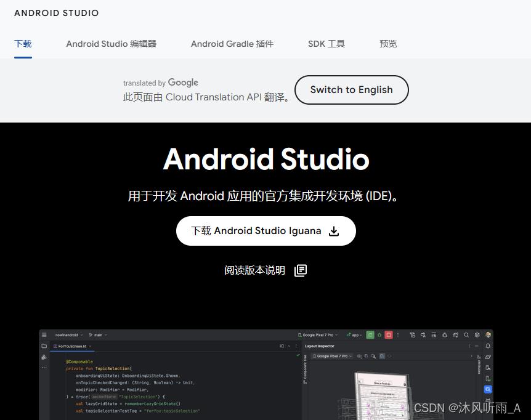Expand the Layout Inspector Google Pixel 7 Pro dropdown

(333, 356)
